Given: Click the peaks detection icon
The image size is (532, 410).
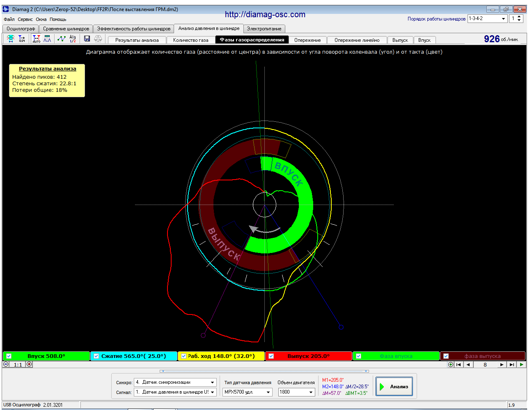Looking at the screenshot, I should [x=48, y=39].
